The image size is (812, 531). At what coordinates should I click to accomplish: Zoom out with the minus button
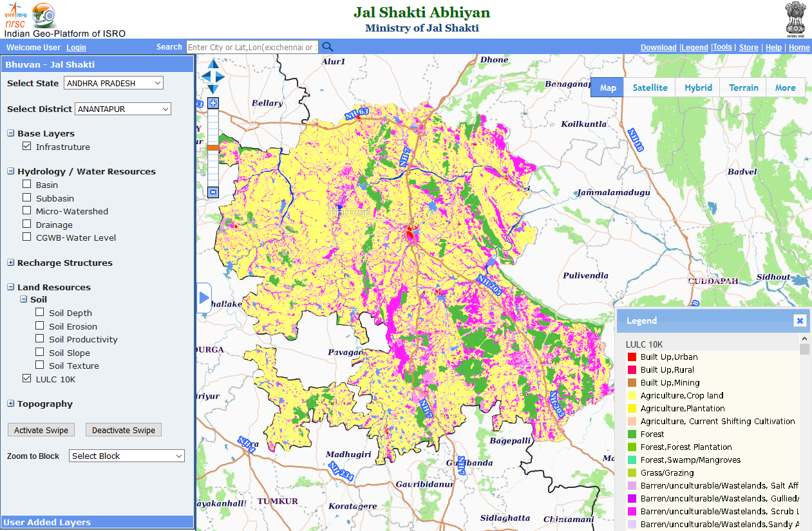click(x=214, y=192)
